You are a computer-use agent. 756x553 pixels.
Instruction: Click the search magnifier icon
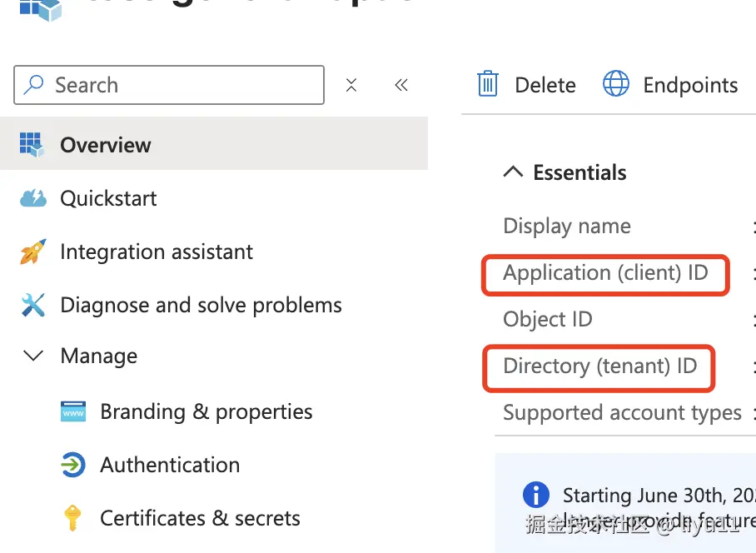[x=34, y=85]
